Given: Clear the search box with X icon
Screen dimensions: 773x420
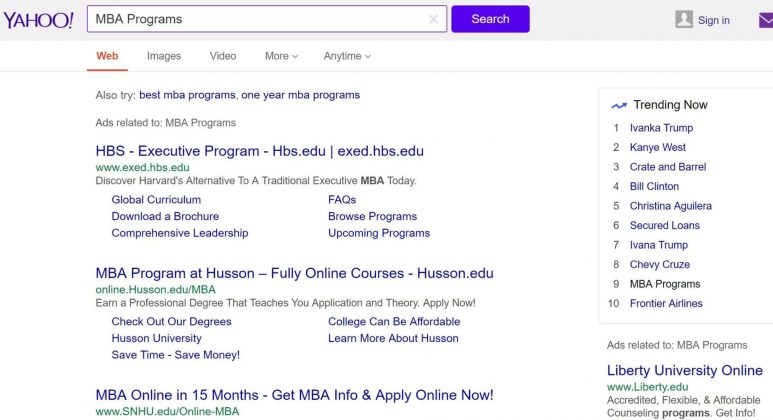Looking at the screenshot, I should [x=433, y=19].
